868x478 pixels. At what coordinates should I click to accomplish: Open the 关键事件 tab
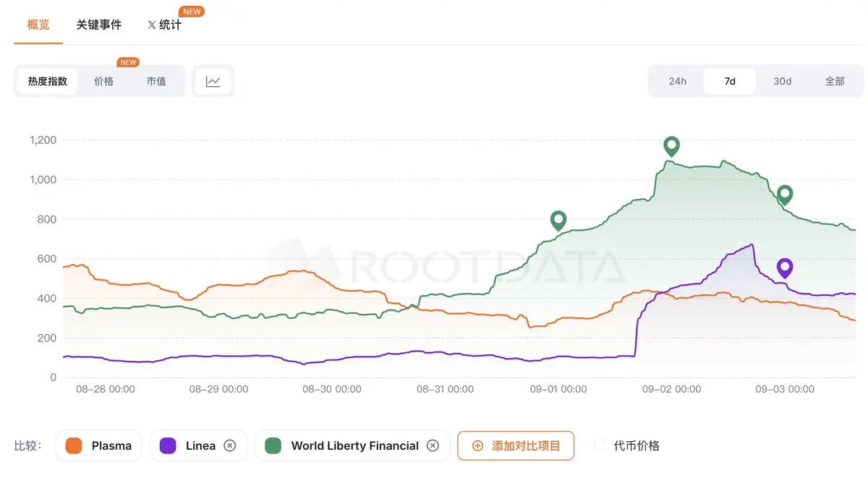tap(99, 25)
